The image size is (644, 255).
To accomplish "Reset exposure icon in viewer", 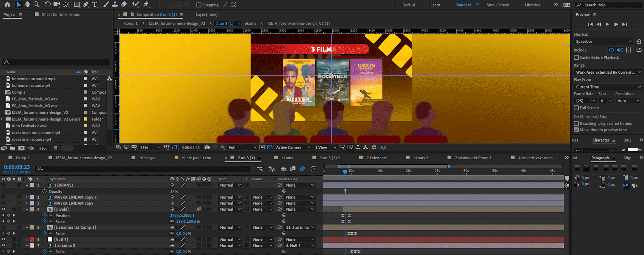I will coord(374,147).
